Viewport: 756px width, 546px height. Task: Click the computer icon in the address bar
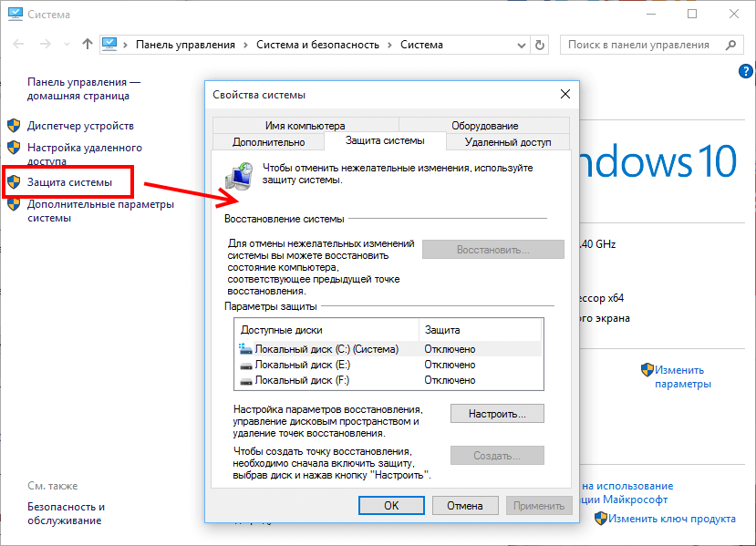point(110,44)
